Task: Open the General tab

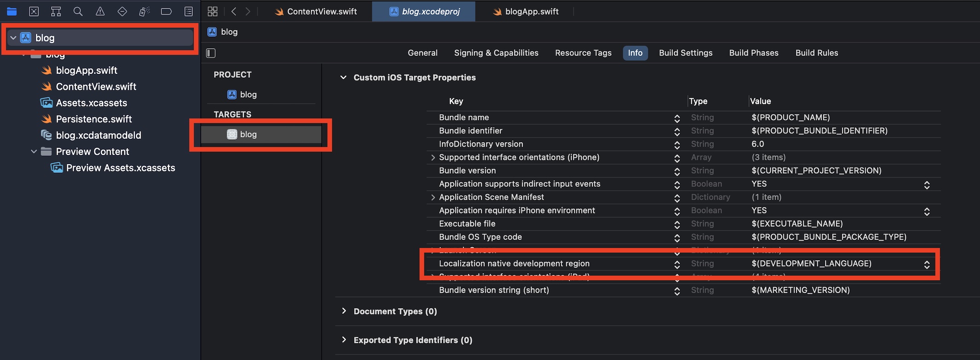Action: pos(422,53)
